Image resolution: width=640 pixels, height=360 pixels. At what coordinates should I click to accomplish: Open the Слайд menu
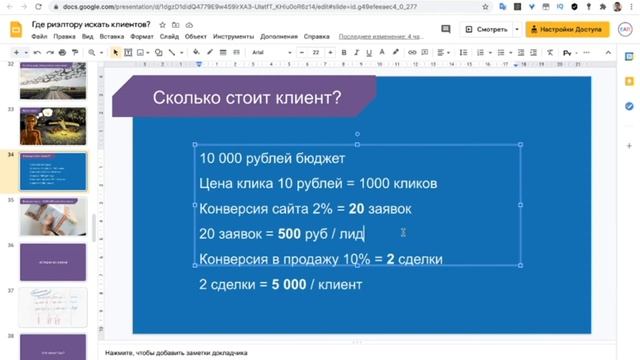tap(169, 37)
